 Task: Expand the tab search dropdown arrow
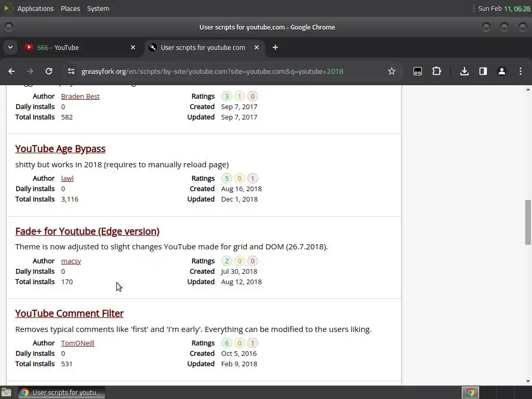[x=10, y=47]
